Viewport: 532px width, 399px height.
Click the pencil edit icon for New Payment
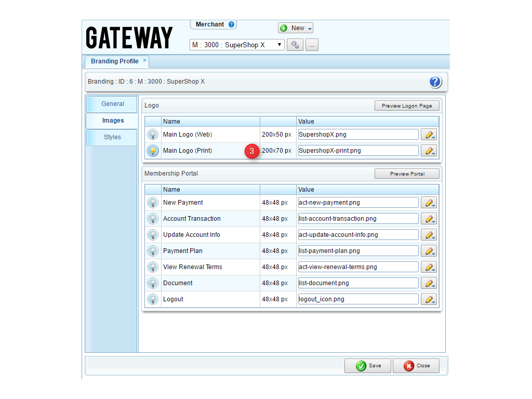pyautogui.click(x=429, y=203)
